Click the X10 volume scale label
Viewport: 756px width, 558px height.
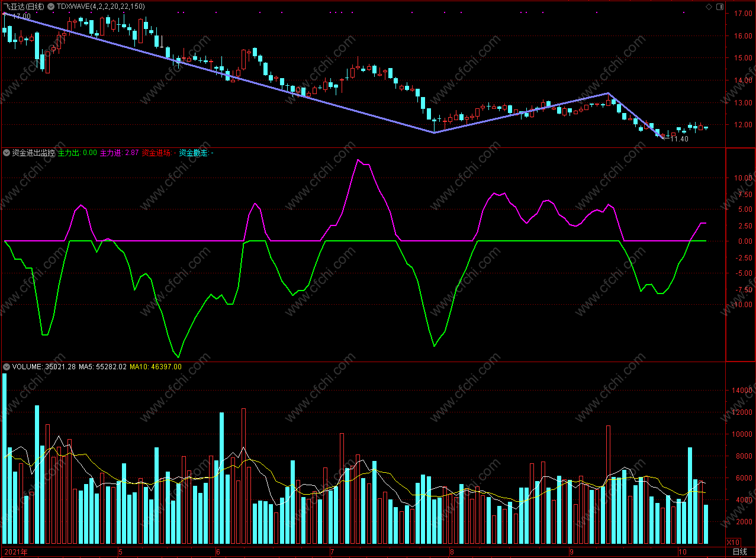coord(733,542)
